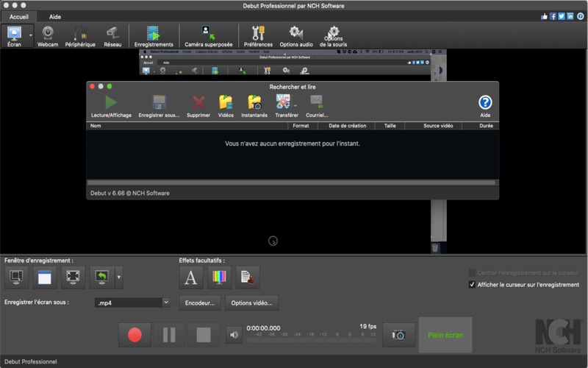
Task: Open the text caption effect (A)
Action: pyautogui.click(x=191, y=277)
